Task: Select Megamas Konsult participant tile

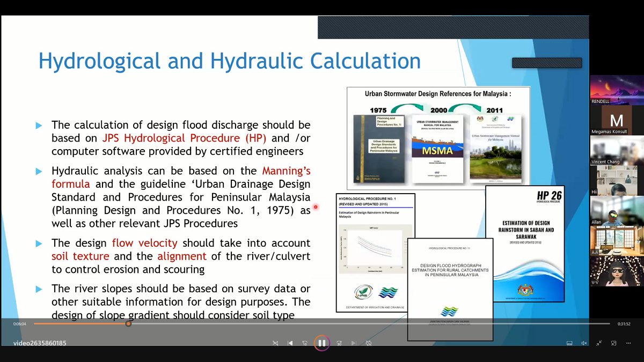Action: click(x=617, y=120)
